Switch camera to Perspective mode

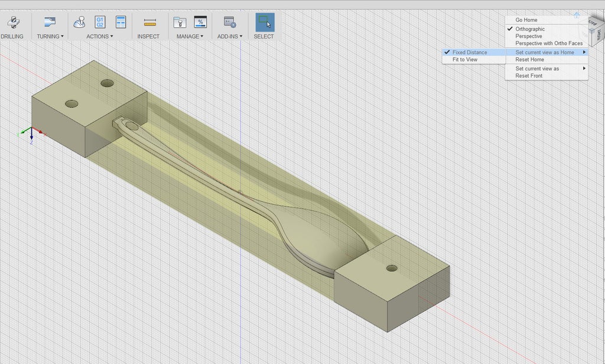[x=528, y=36]
